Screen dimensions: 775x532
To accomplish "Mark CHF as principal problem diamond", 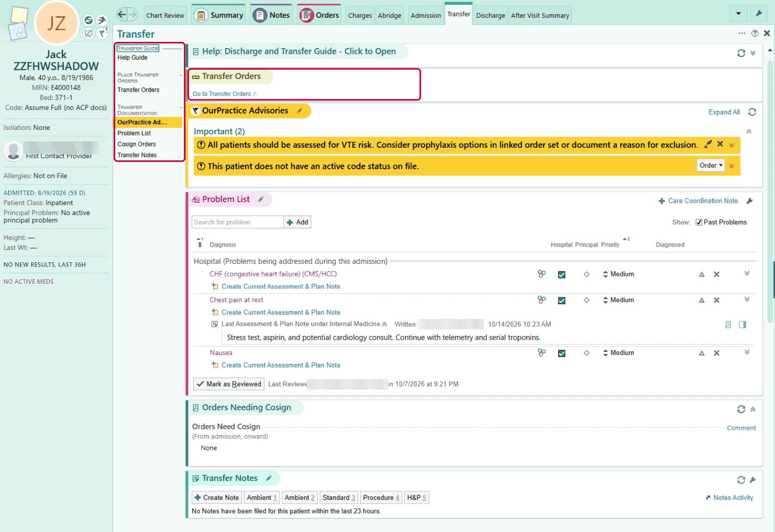I will [586, 274].
